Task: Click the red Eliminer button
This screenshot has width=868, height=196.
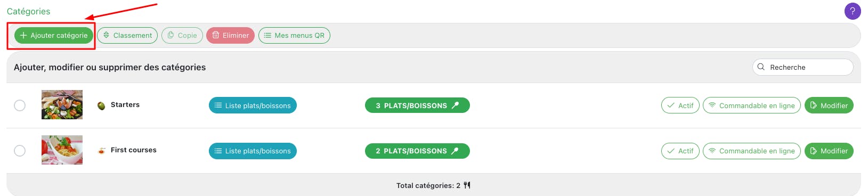Action: [x=230, y=35]
